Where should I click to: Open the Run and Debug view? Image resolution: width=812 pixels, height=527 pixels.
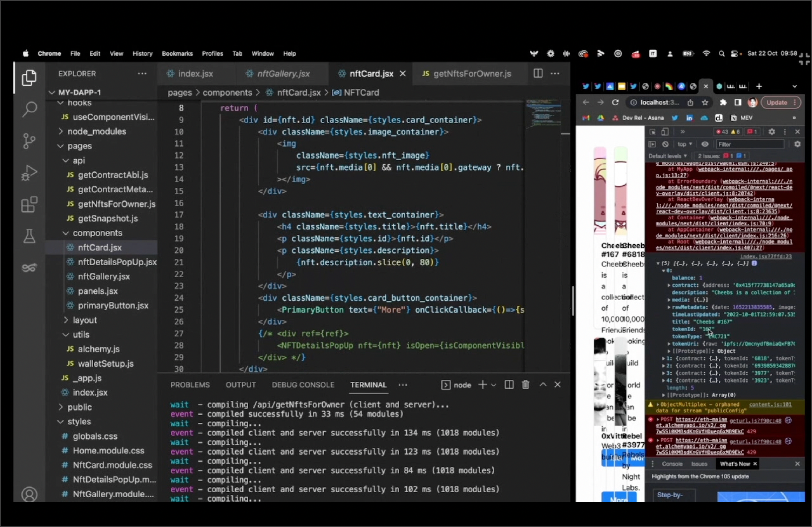(x=29, y=173)
